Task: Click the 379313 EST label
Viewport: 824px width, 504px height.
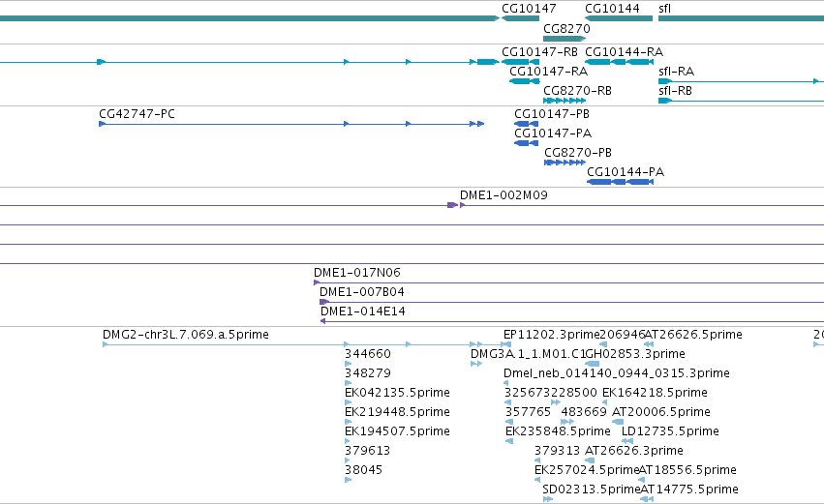Action: pyautogui.click(x=557, y=452)
